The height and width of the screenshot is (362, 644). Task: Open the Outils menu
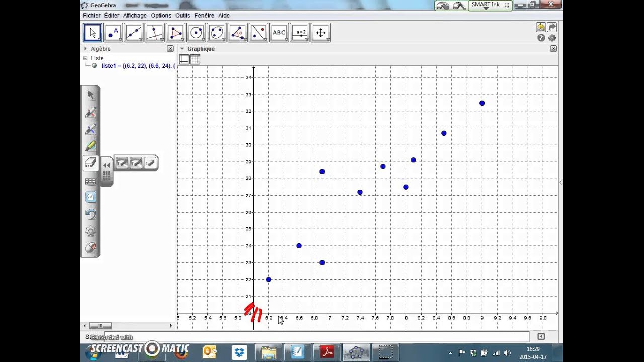[x=183, y=16]
